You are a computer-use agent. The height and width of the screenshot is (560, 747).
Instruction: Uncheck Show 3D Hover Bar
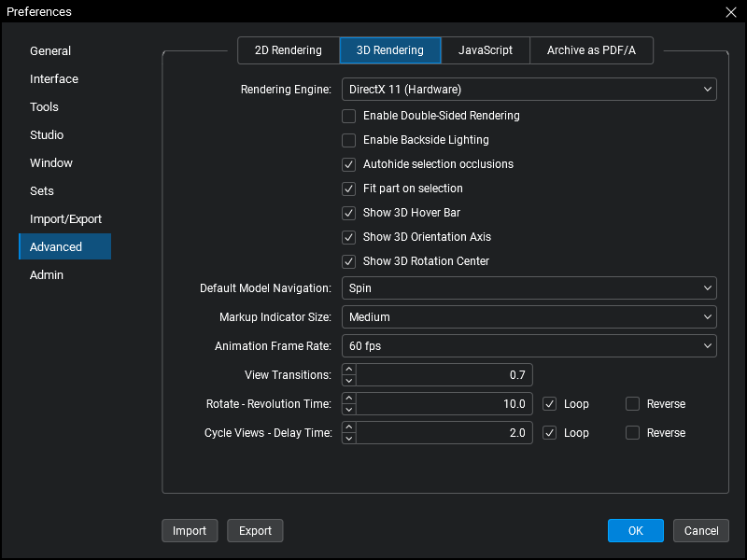click(x=349, y=213)
